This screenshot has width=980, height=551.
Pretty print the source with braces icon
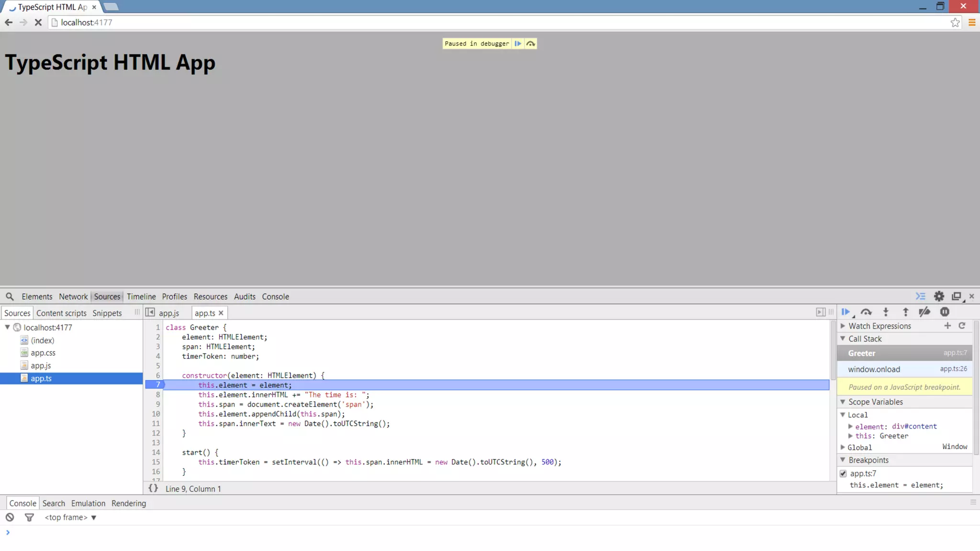[153, 488]
